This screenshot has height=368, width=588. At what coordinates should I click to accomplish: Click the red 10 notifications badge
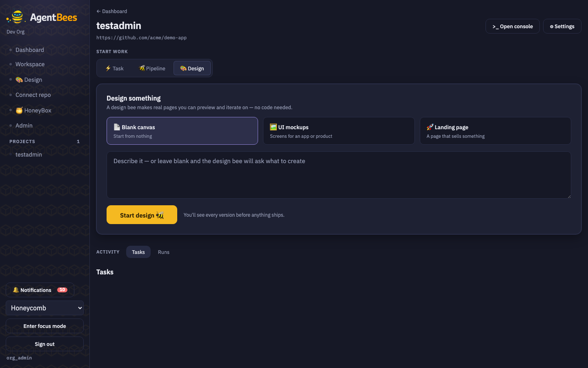(x=62, y=290)
